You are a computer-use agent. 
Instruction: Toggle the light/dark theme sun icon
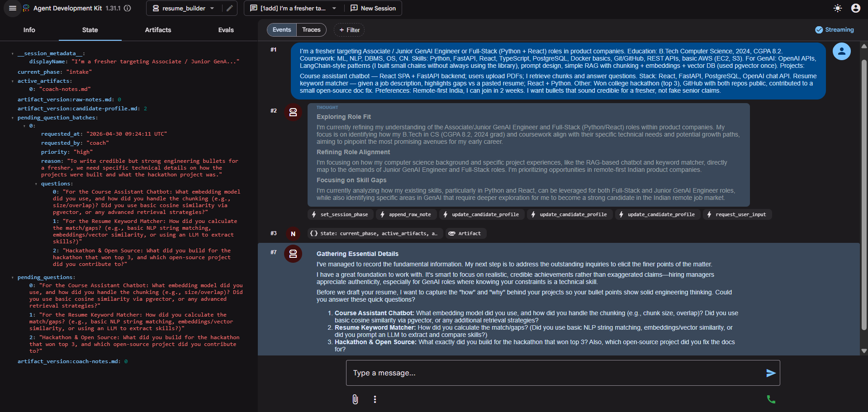tap(838, 8)
